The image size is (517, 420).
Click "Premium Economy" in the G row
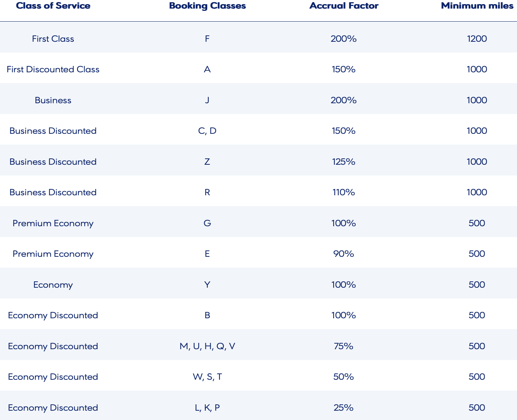click(x=53, y=223)
